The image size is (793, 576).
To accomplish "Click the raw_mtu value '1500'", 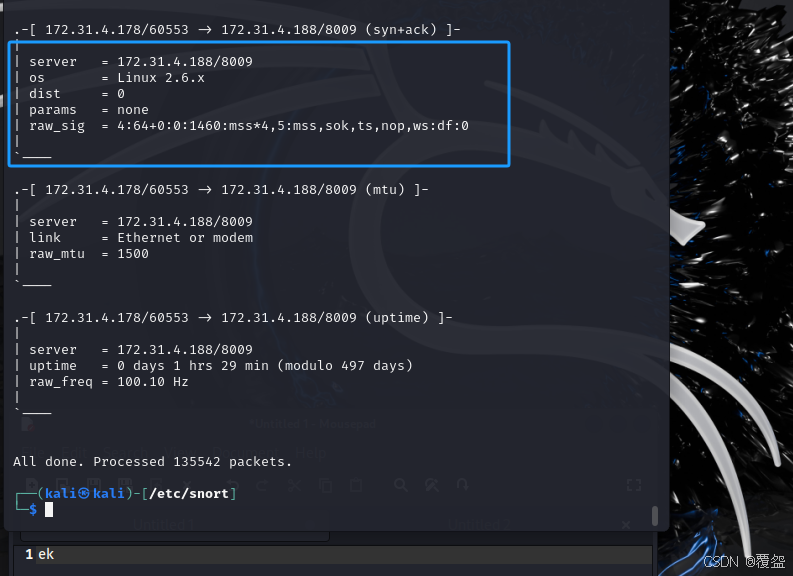I will [x=133, y=254].
